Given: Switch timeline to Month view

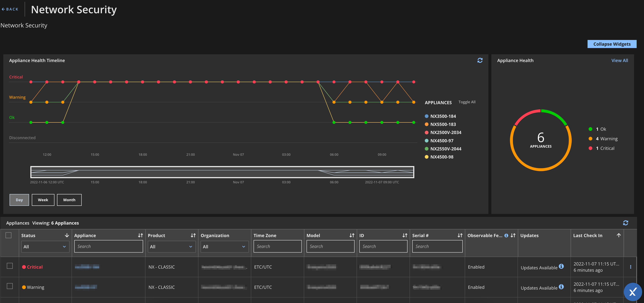Looking at the screenshot, I should click(x=69, y=200).
